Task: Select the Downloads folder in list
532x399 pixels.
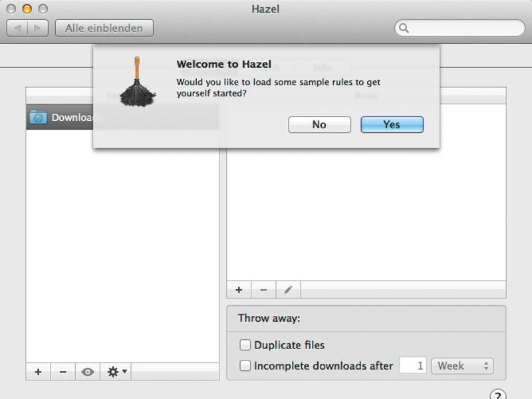Action: [x=60, y=117]
